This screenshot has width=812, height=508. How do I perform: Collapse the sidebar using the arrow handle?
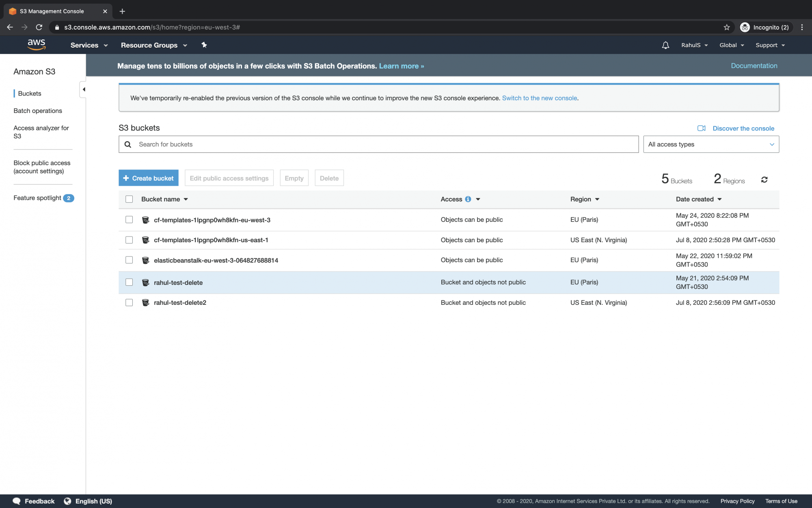click(x=84, y=89)
